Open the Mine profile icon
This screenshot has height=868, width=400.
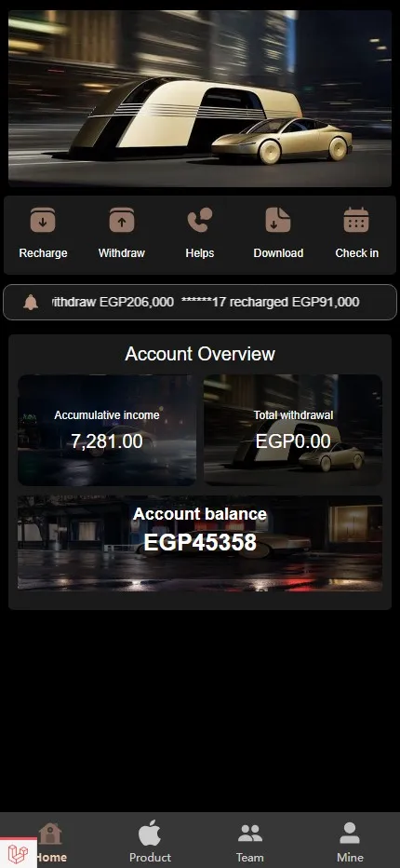(350, 834)
